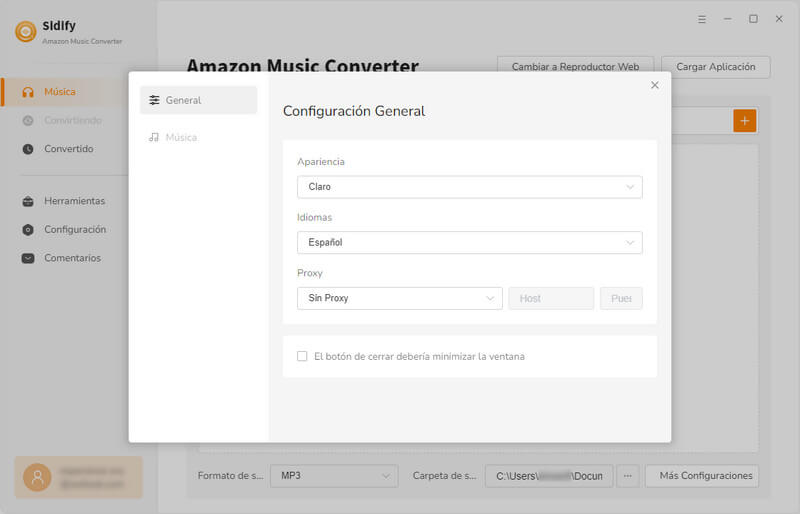Viewport: 800px width, 514px height.
Task: Open the MP3 output format dropdown
Action: click(x=334, y=476)
